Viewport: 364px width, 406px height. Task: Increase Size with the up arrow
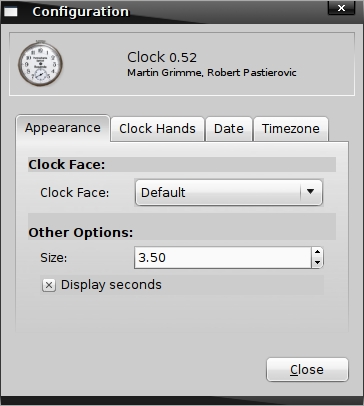tap(317, 252)
